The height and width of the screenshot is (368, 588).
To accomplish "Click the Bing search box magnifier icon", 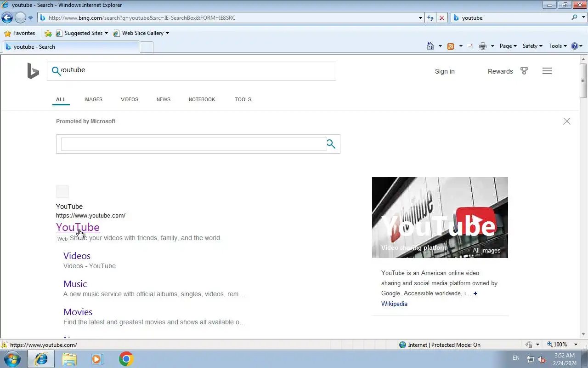I will click(x=56, y=71).
